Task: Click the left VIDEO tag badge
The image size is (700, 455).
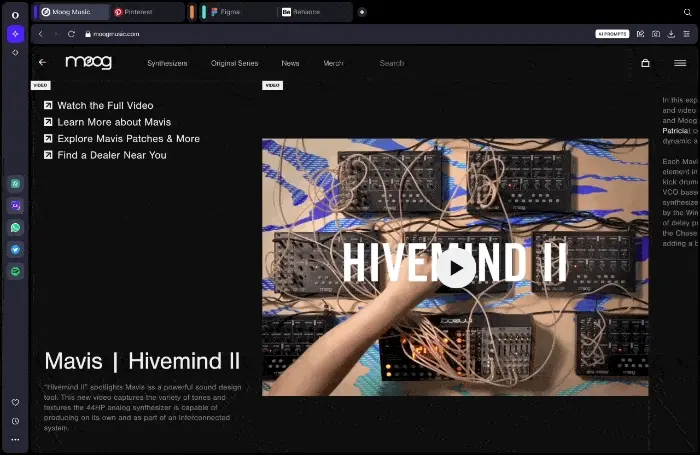Action: click(x=41, y=85)
